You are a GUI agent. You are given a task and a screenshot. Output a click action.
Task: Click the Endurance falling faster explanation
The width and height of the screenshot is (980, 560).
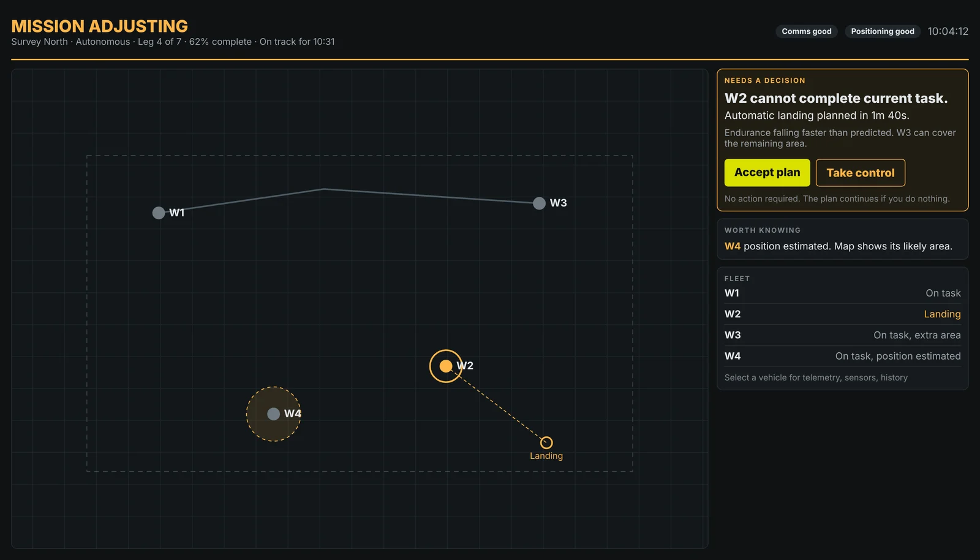point(840,138)
